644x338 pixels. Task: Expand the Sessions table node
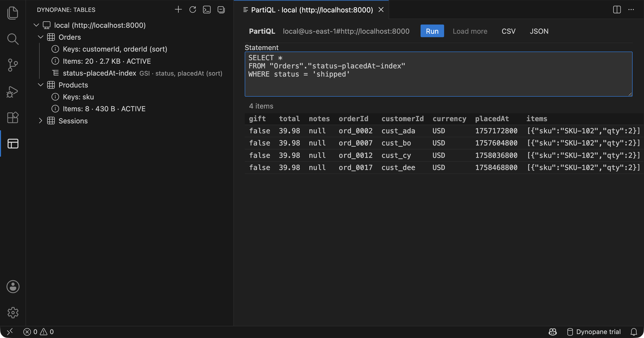41,121
